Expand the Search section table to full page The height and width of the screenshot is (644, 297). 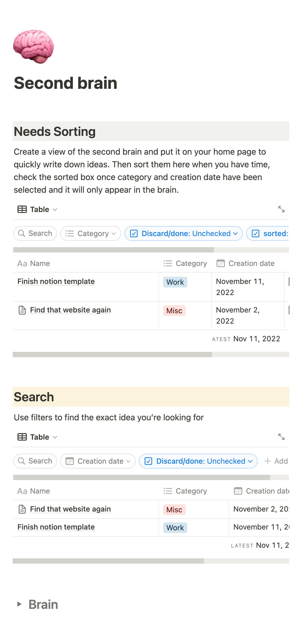point(281,437)
